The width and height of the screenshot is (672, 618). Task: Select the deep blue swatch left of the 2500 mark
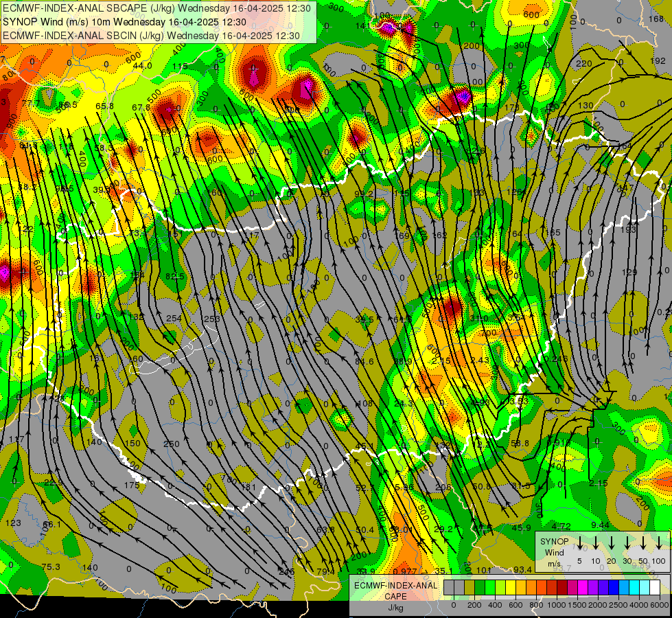click(x=614, y=587)
